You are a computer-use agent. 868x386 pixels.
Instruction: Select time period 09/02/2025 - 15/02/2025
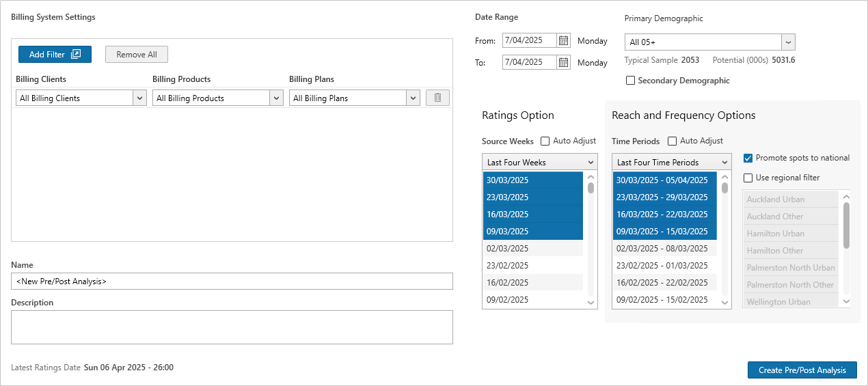click(x=665, y=300)
